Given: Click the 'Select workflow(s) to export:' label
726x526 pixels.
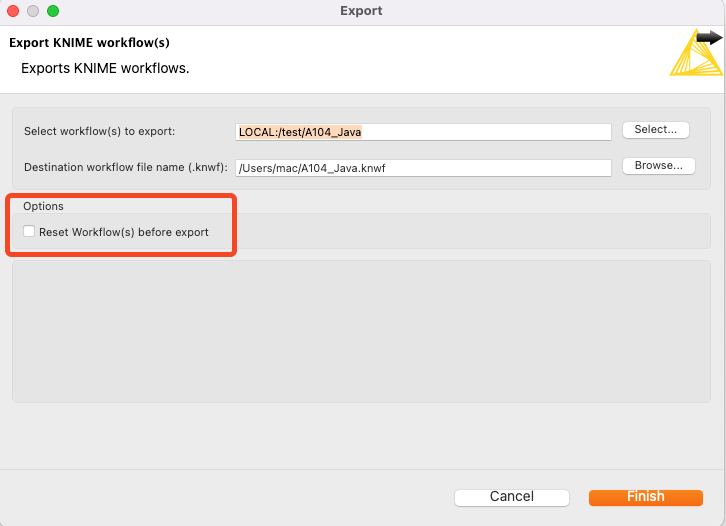Looking at the screenshot, I should click(100, 131).
